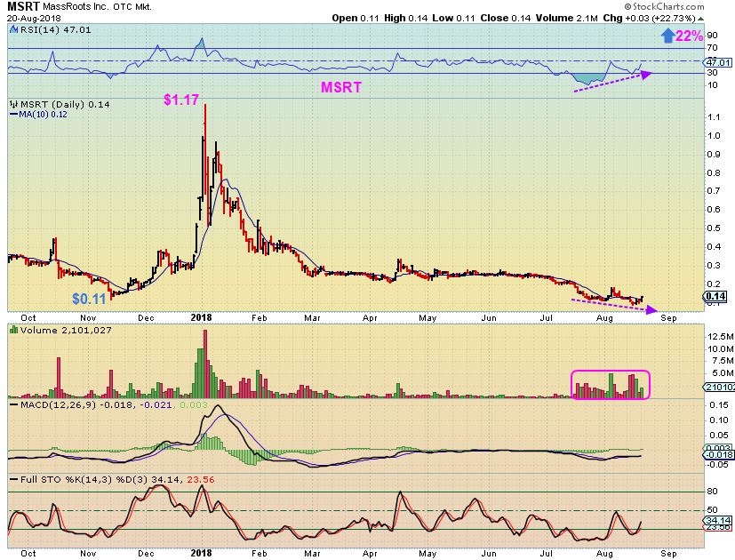The height and width of the screenshot is (560, 735).
Task: Click the Low 0.11 value
Action: 453,19
